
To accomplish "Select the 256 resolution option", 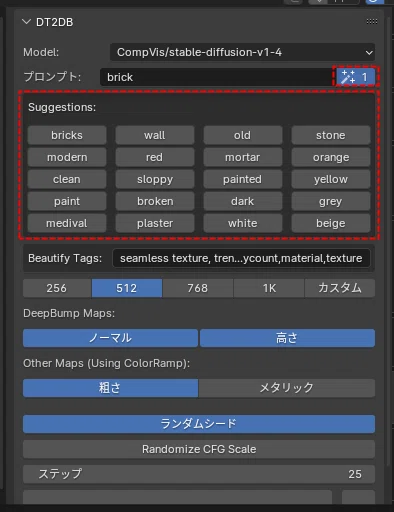I will 57,288.
